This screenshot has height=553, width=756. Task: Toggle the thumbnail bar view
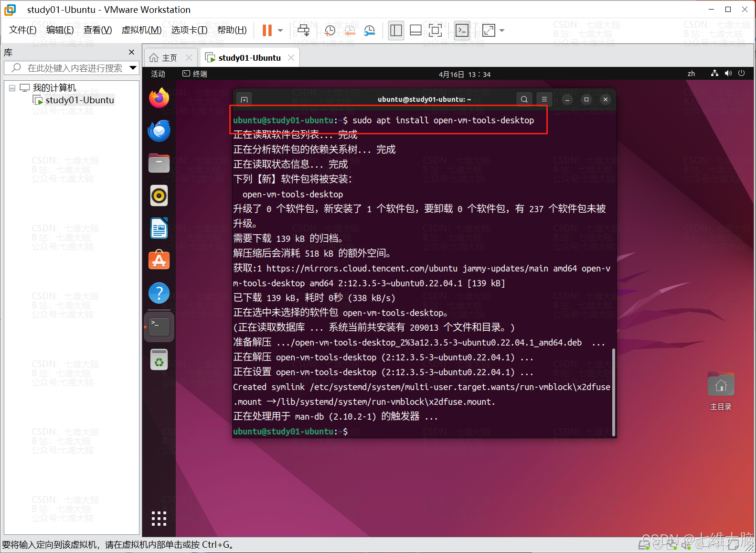pos(415,31)
